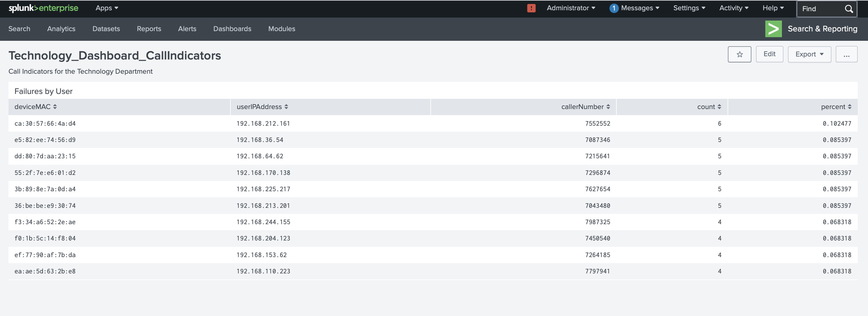Open the Modules tab
The width and height of the screenshot is (868, 316).
point(282,29)
